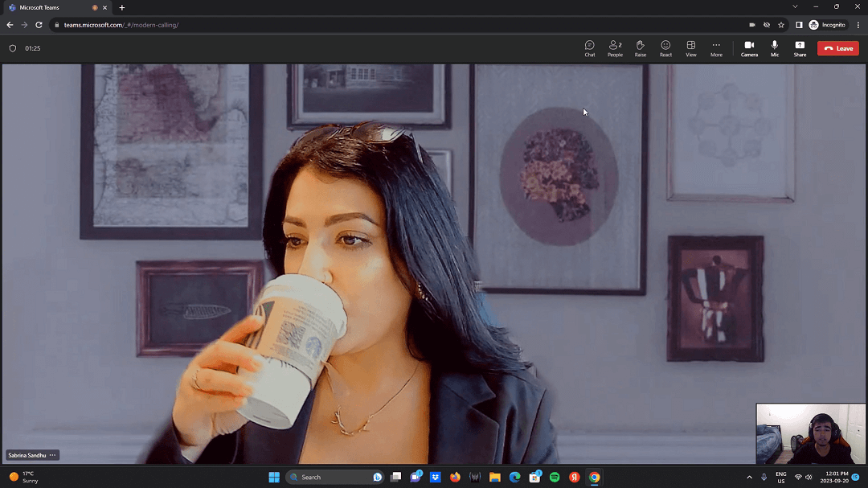Open Sabrina Sandhu's more options ellipsis

pos(53,455)
